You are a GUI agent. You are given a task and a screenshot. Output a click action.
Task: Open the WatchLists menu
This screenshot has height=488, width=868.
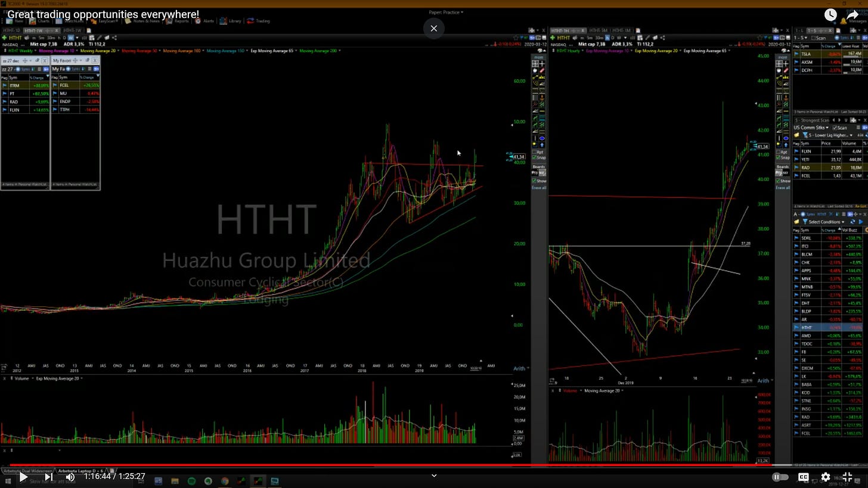click(x=71, y=21)
